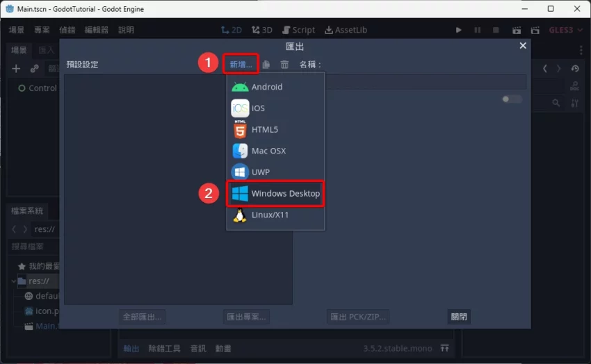Click the filesystem forward arrow

tap(25, 229)
